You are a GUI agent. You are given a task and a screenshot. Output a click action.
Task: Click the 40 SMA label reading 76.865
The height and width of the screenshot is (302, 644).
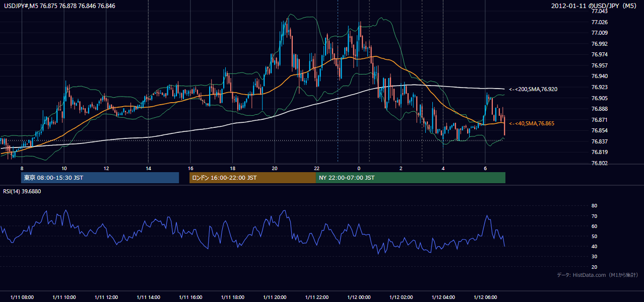(531, 123)
